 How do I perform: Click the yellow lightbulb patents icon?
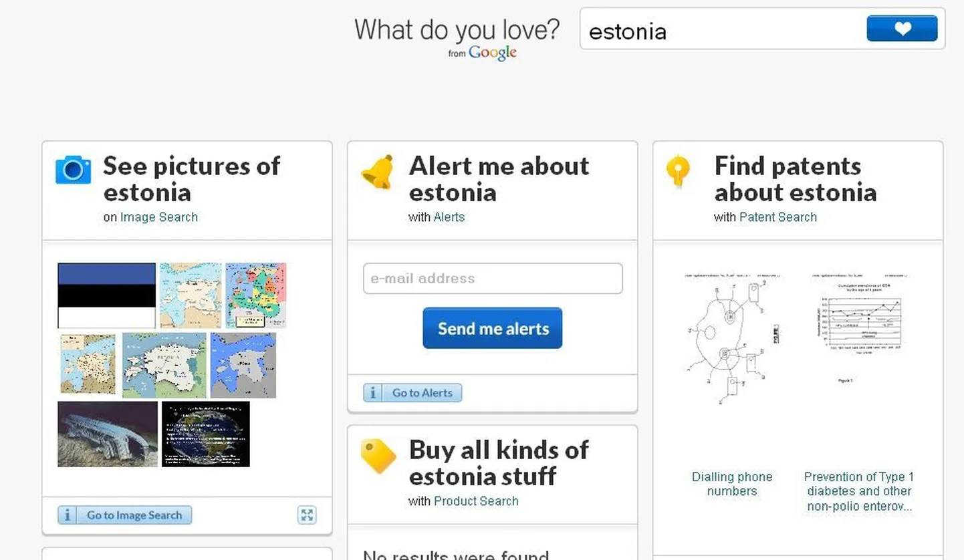tap(678, 171)
